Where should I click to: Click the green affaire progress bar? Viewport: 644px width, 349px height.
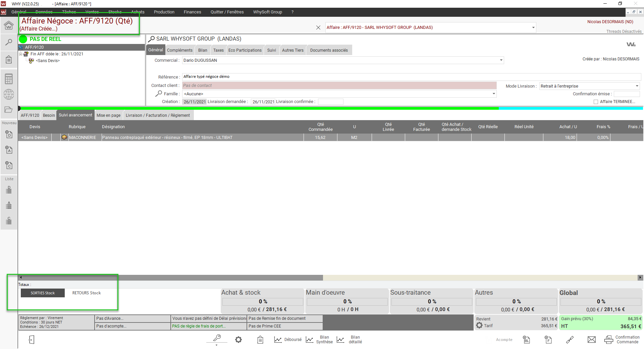click(259, 108)
